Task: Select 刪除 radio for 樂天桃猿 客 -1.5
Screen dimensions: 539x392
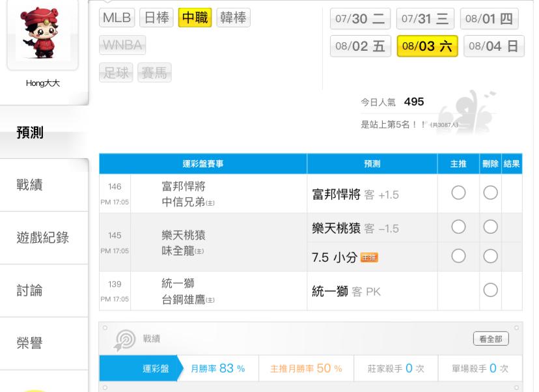Action: [x=490, y=227]
